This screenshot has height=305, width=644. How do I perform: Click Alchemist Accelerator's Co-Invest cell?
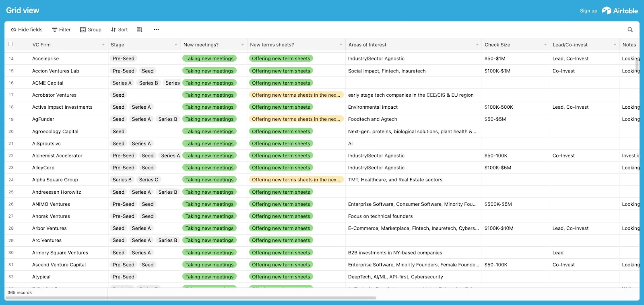(584, 156)
